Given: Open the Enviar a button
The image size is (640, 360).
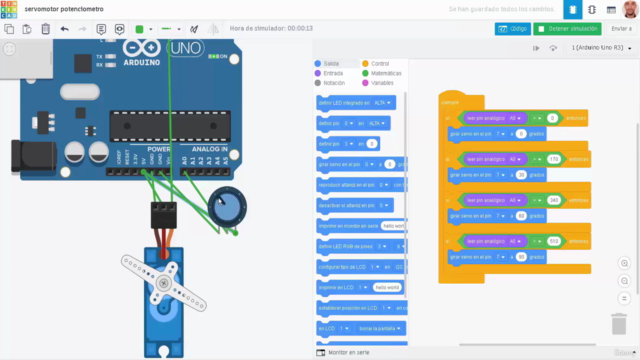Looking at the screenshot, I should (622, 29).
